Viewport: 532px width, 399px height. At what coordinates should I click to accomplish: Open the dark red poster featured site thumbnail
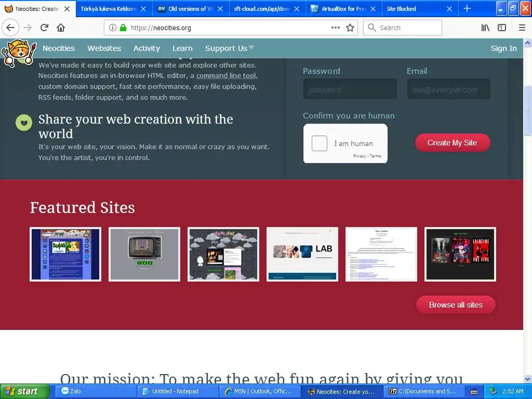pyautogui.click(x=460, y=254)
